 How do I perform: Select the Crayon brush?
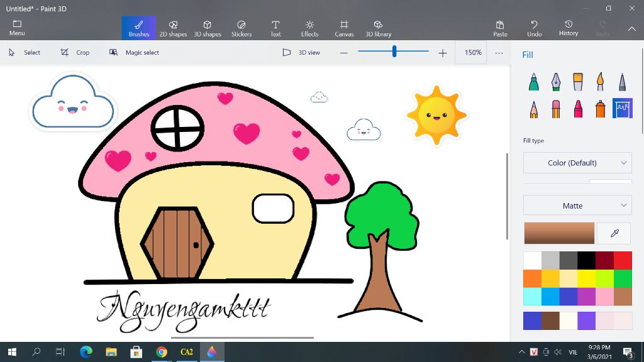coord(578,109)
